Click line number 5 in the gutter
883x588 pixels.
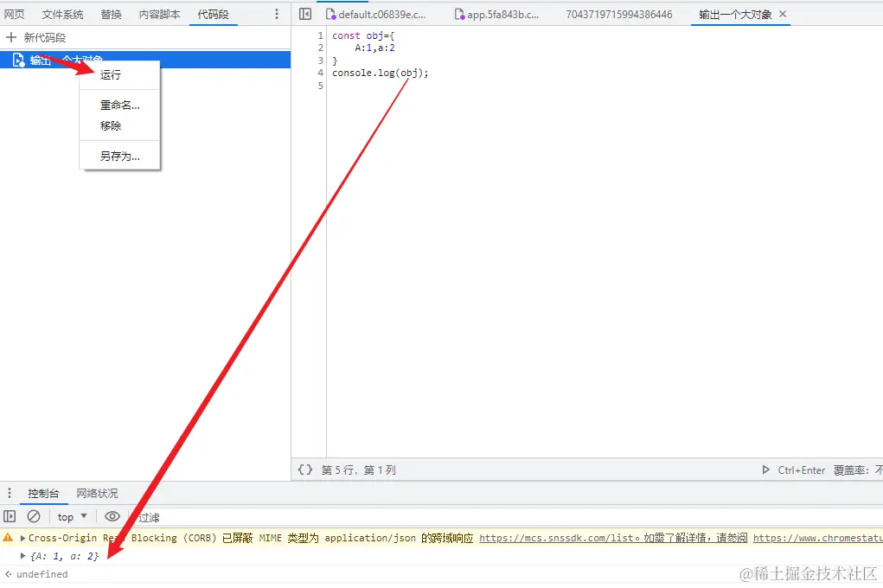pyautogui.click(x=321, y=86)
